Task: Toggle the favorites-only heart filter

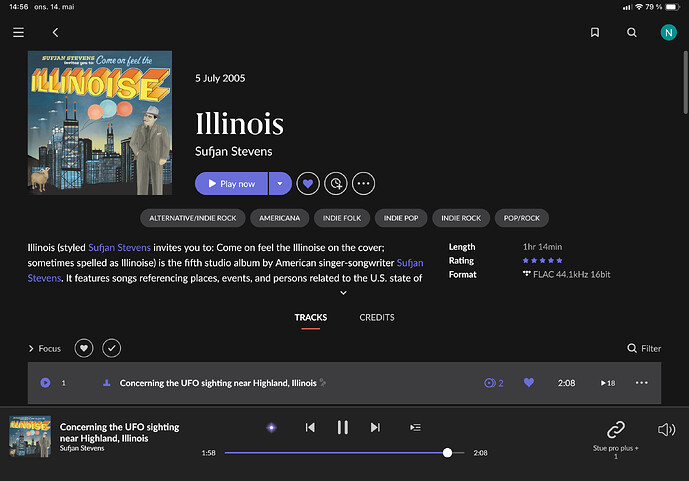Action: [84, 348]
